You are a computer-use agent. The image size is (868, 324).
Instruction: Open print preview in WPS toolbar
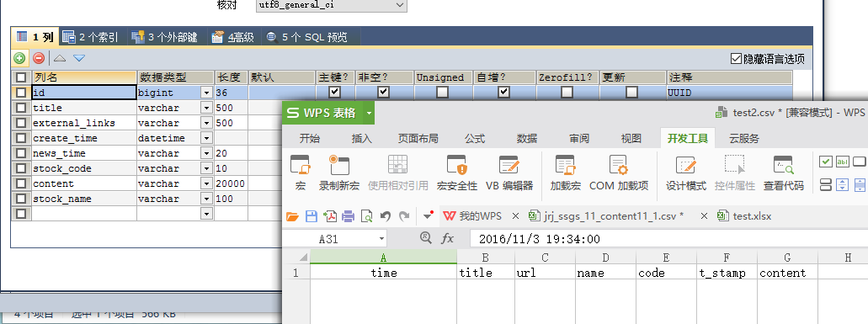(x=366, y=216)
